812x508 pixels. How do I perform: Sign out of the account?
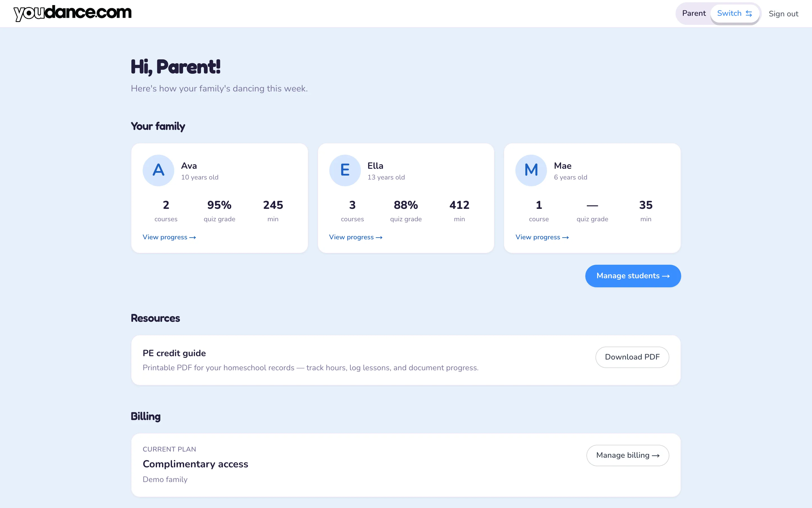tap(783, 14)
